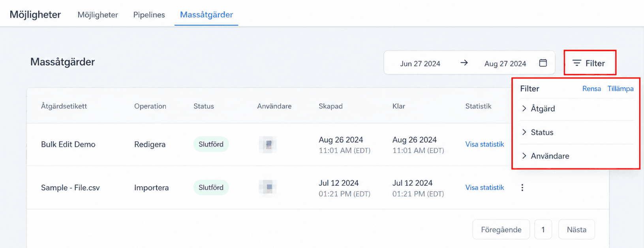Click user avatar in Sample - File.csv row
The height and width of the screenshot is (248, 644).
(268, 187)
